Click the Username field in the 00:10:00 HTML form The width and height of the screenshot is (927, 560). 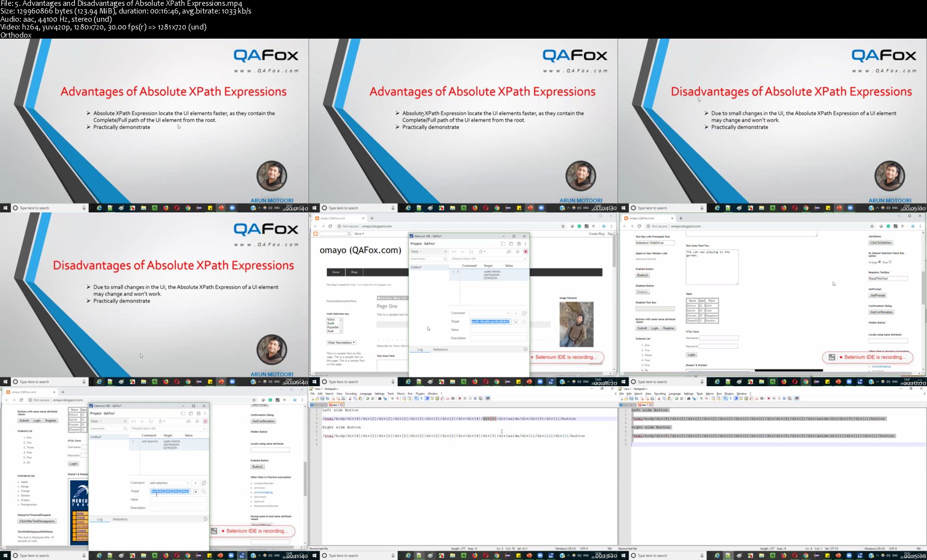coord(719,338)
